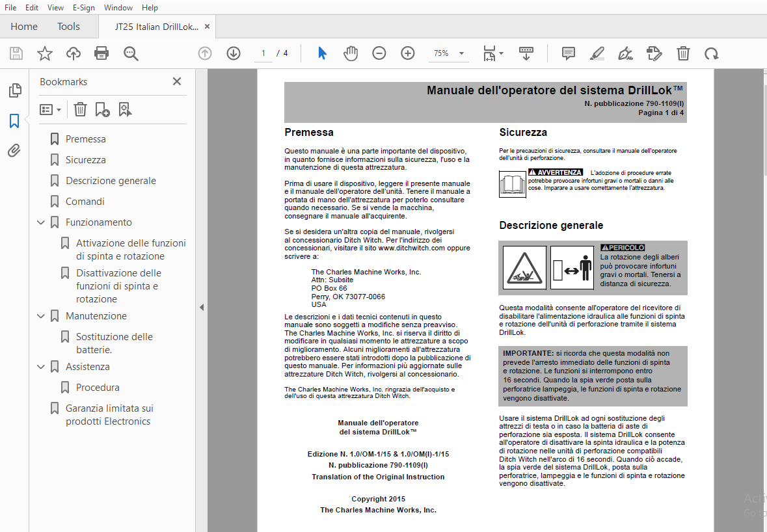
Task: Collapse the Manutenzione bookmark branch
Action: tap(41, 316)
